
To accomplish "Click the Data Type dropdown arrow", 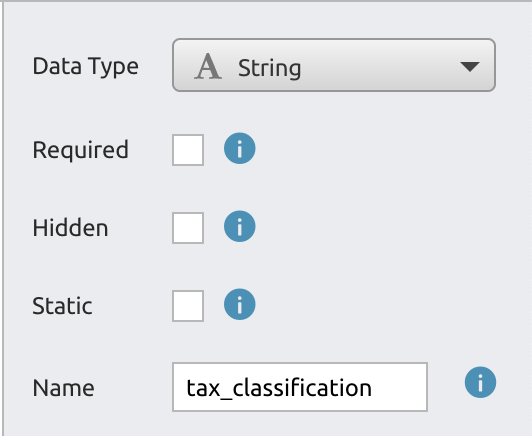I will pyautogui.click(x=470, y=67).
